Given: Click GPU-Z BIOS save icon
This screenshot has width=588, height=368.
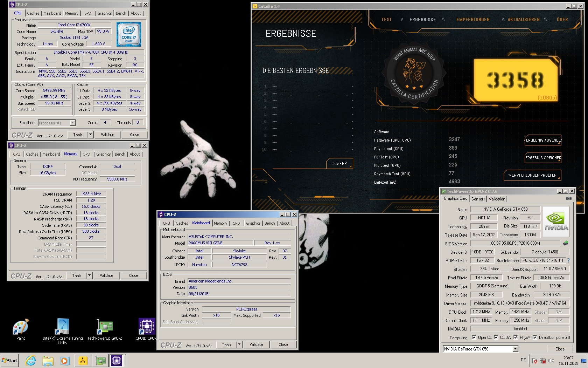Looking at the screenshot, I should click(566, 243).
